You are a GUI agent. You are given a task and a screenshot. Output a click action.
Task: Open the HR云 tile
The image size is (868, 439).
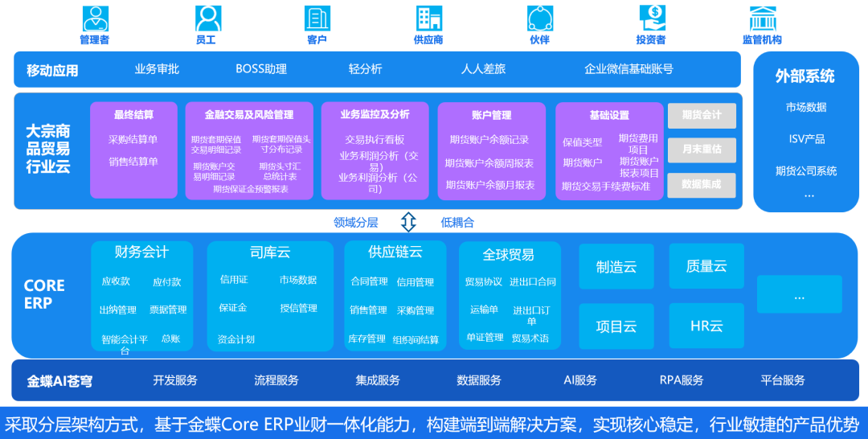click(706, 326)
